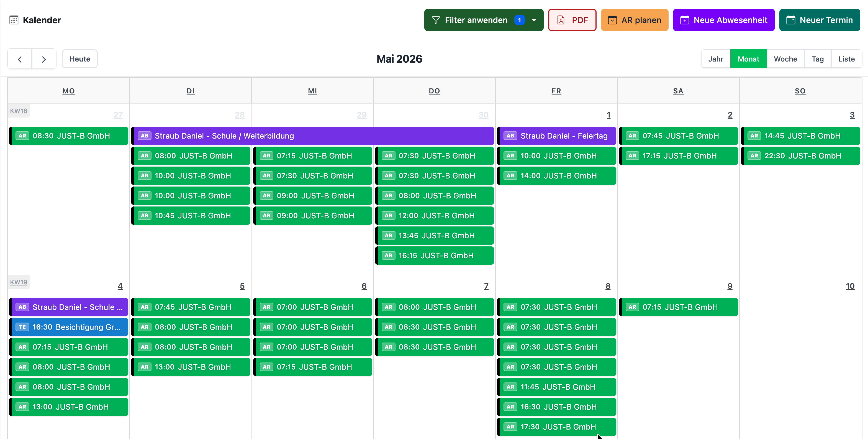Click the AR planen button
The image size is (868, 439).
point(634,20)
